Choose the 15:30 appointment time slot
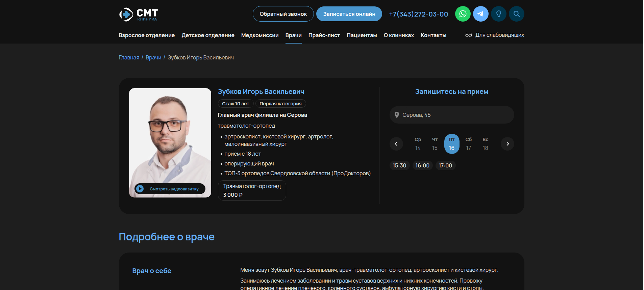The image size is (644, 290). (399, 165)
